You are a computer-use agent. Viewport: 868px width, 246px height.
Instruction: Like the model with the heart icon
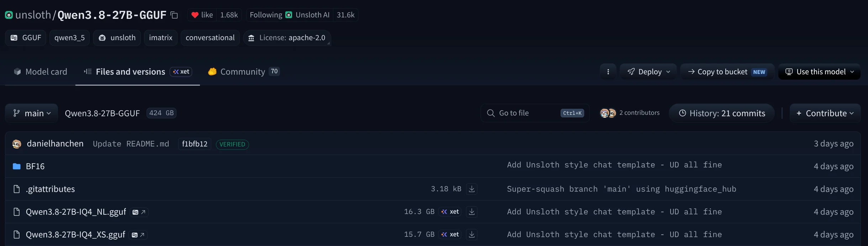coord(202,15)
